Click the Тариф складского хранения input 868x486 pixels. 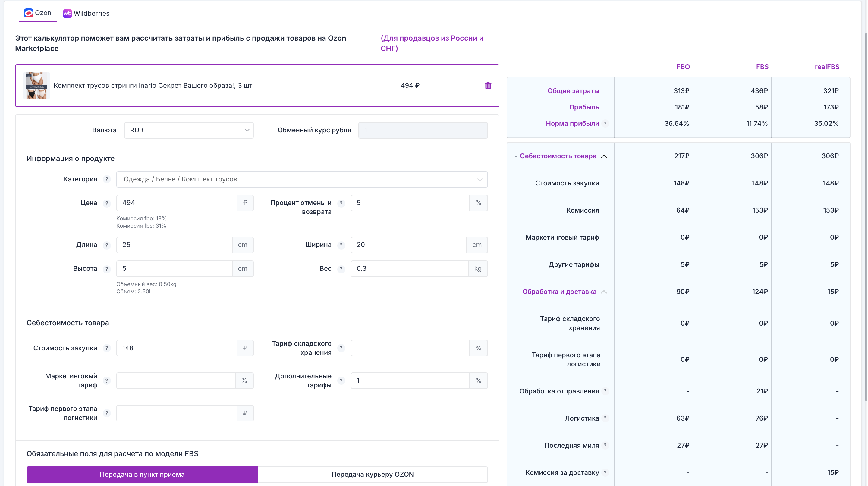pyautogui.click(x=410, y=348)
